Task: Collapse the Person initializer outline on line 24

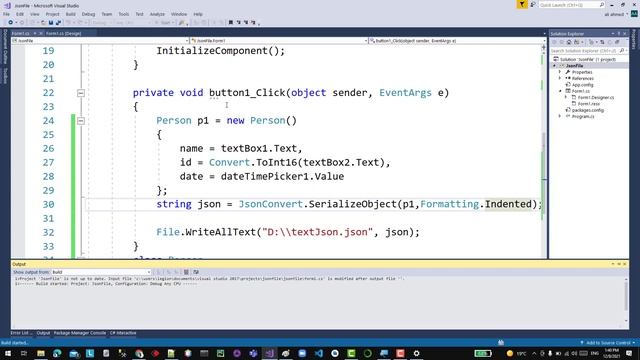Action: click(x=81, y=121)
